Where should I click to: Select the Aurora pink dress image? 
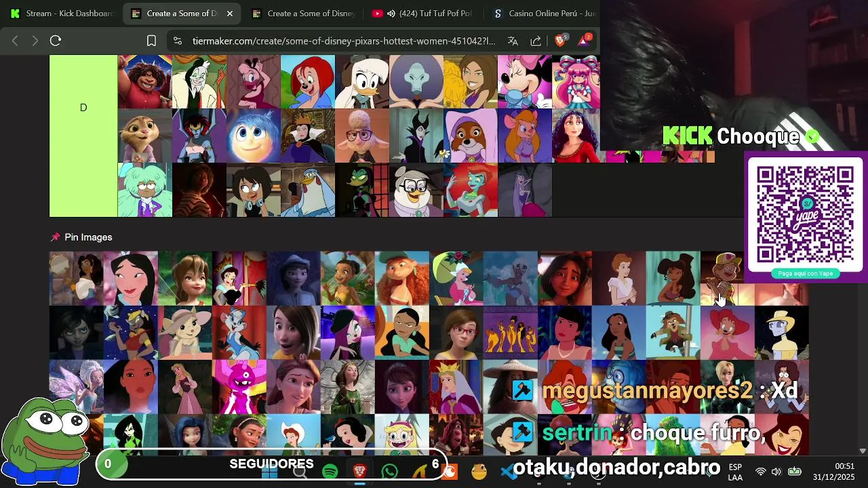(x=185, y=387)
